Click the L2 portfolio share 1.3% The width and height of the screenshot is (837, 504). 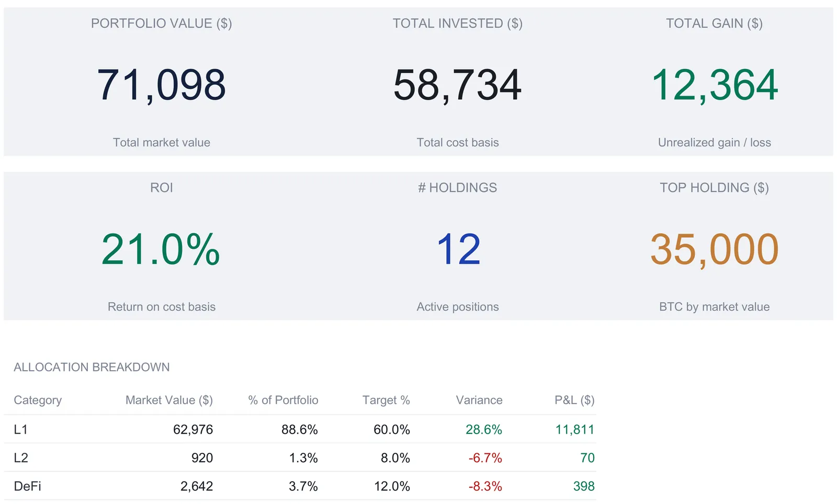point(303,458)
